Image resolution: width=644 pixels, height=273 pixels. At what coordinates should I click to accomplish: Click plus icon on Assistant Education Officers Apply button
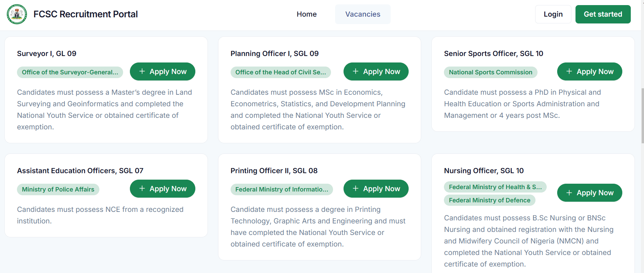(x=142, y=188)
